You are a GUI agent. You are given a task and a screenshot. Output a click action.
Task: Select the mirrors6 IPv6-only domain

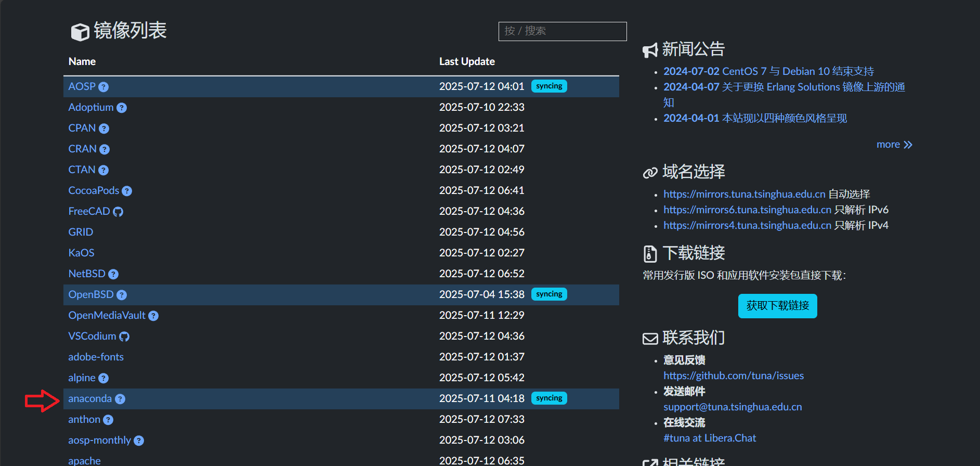click(x=748, y=210)
